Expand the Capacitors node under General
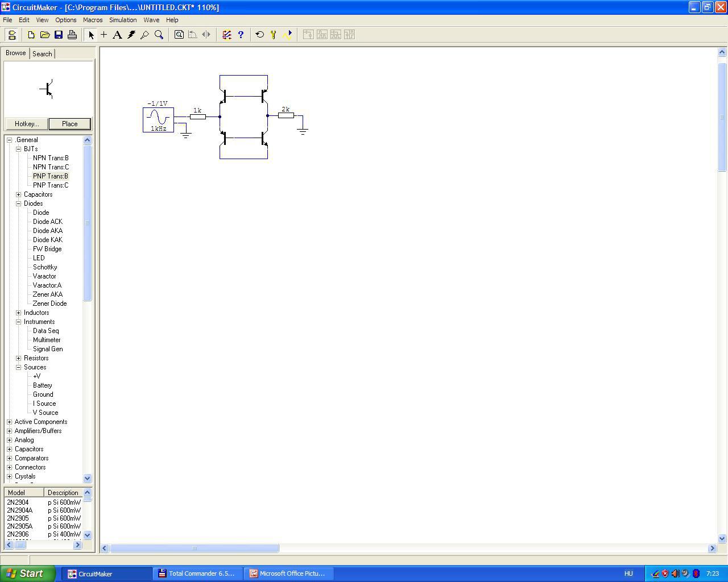Image resolution: width=728 pixels, height=582 pixels. click(19, 194)
